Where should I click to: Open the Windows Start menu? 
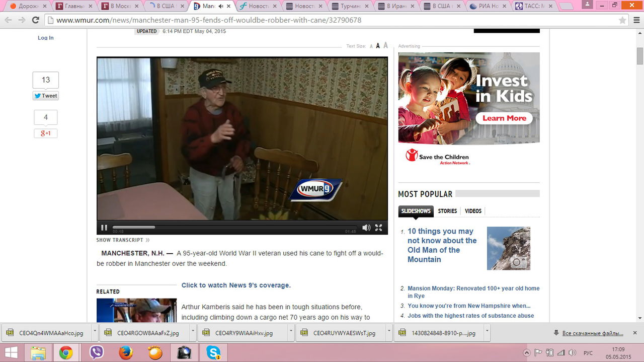[x=11, y=352]
